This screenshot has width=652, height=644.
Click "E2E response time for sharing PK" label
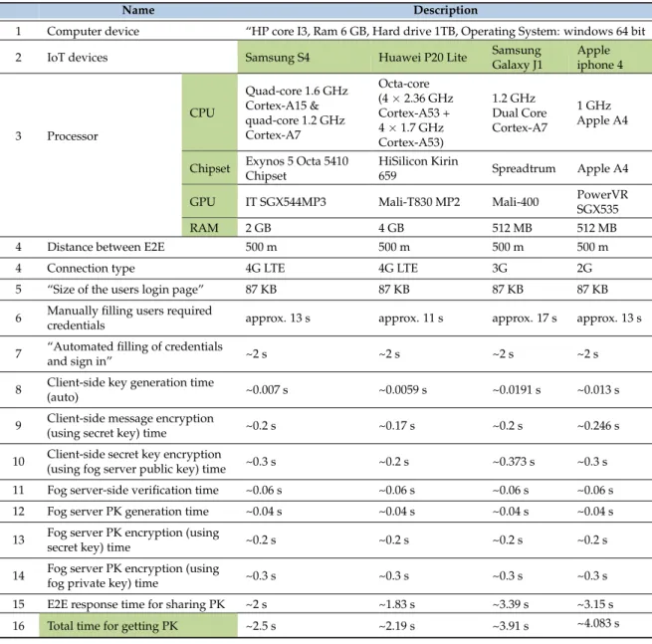tap(136, 604)
